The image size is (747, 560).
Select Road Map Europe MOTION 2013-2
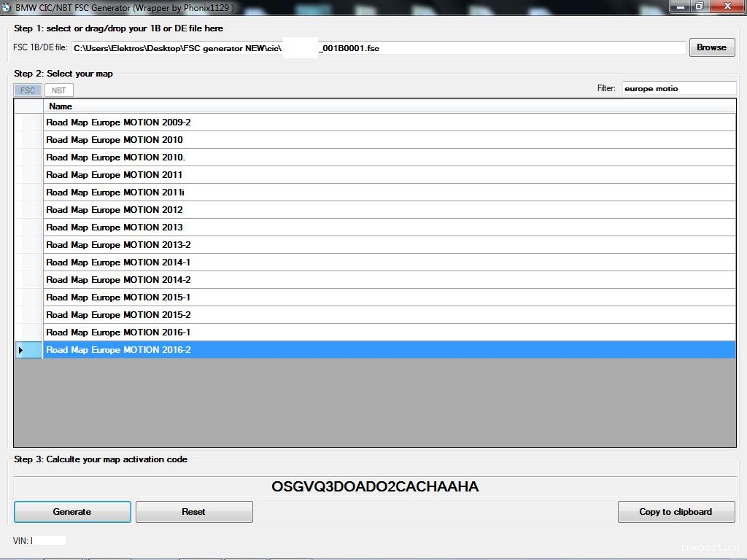tap(118, 245)
